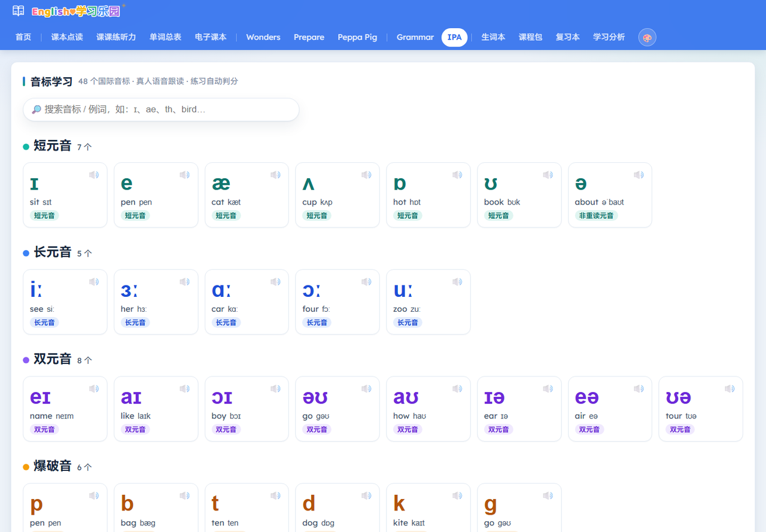Play audio for the ɪə ear sound
The height and width of the screenshot is (532, 766).
coord(548,389)
